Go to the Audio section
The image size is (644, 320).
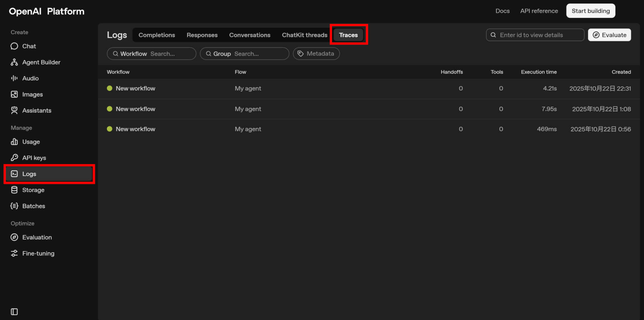tap(30, 78)
